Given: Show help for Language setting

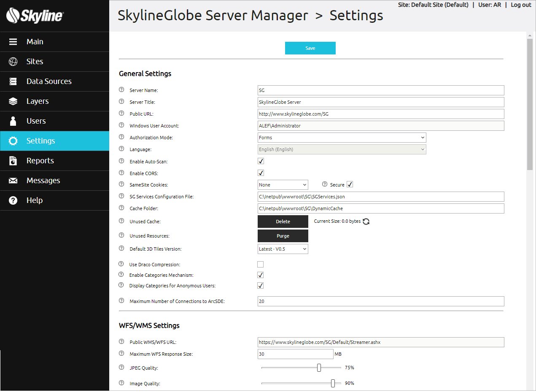Looking at the screenshot, I should point(121,149).
